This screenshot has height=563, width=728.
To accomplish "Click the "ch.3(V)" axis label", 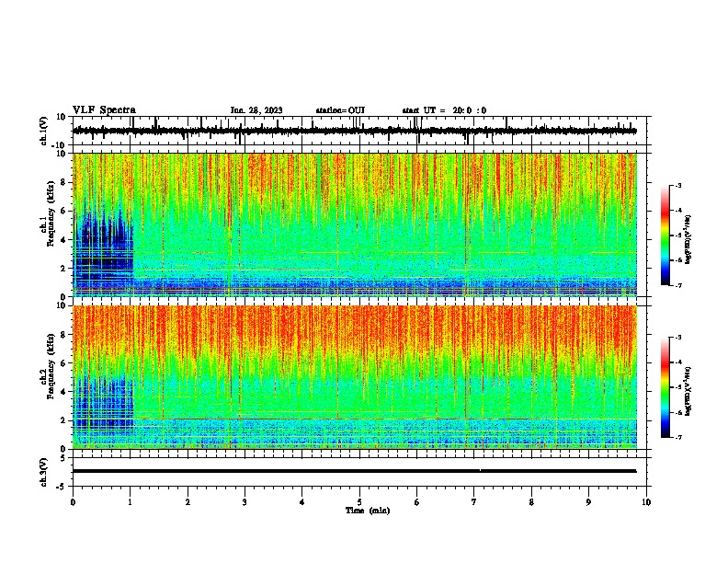I will point(44,472).
